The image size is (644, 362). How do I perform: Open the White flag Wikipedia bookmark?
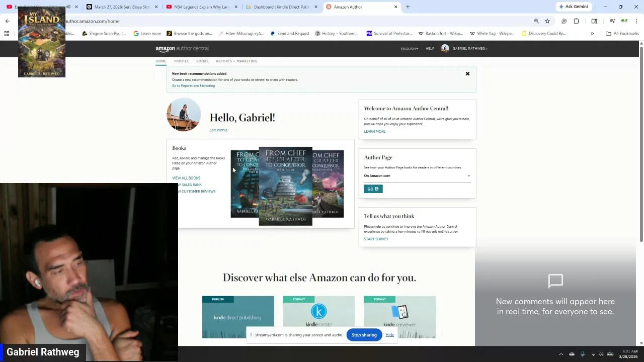pos(491,34)
